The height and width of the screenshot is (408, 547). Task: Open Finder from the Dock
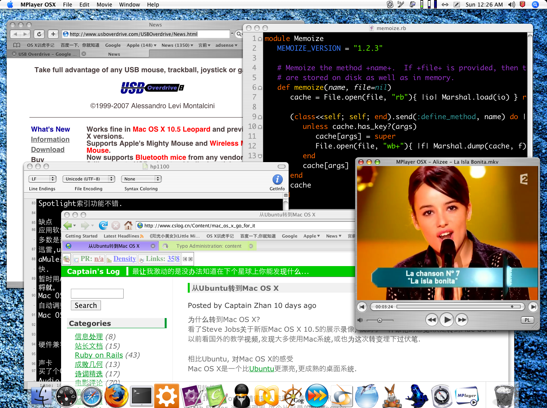[41, 396]
